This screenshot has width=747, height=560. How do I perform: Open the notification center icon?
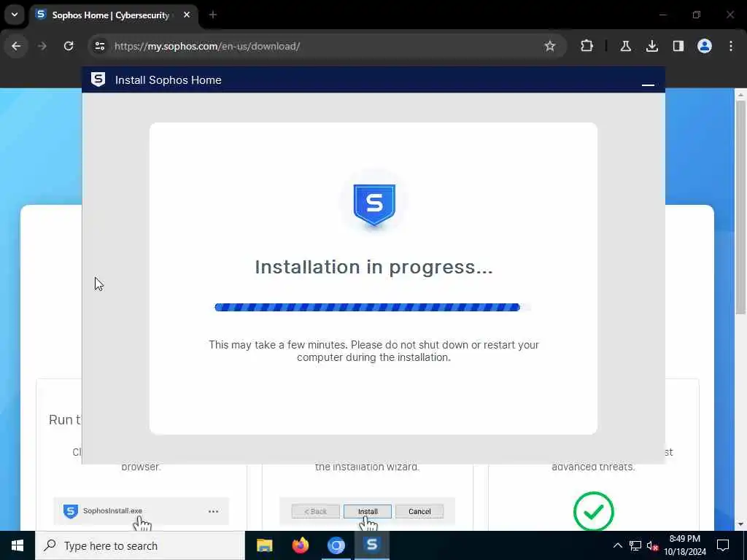tap(723, 545)
